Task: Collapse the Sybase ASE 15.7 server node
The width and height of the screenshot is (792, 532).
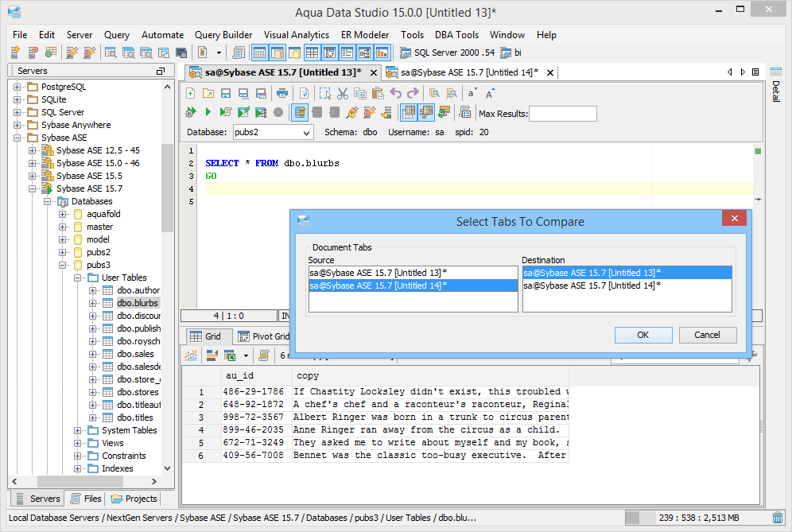Action: click(x=33, y=189)
